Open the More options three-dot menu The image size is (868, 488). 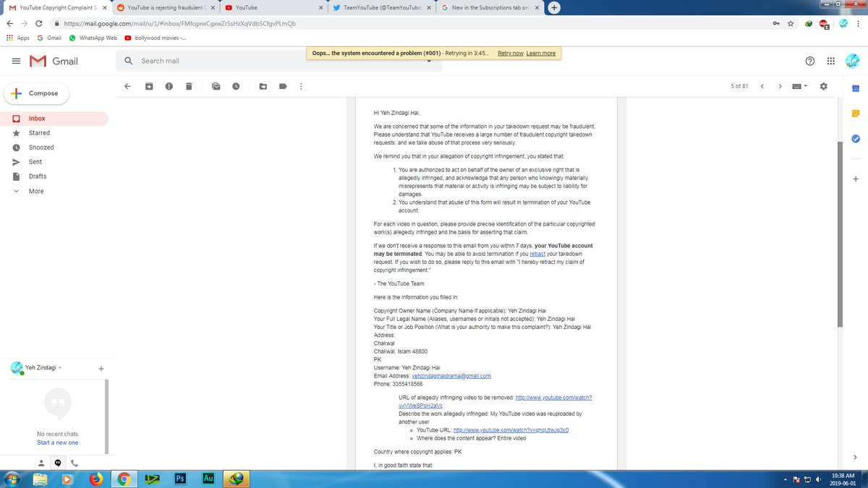click(x=301, y=86)
